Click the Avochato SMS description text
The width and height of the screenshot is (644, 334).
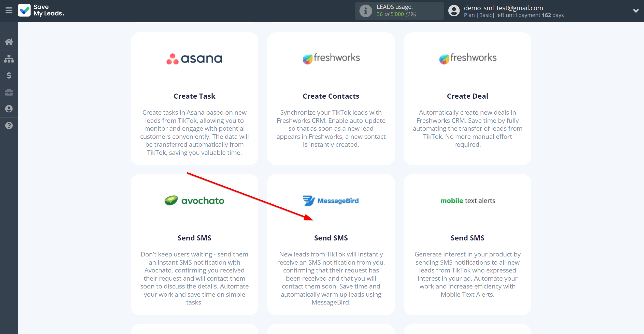coord(194,278)
